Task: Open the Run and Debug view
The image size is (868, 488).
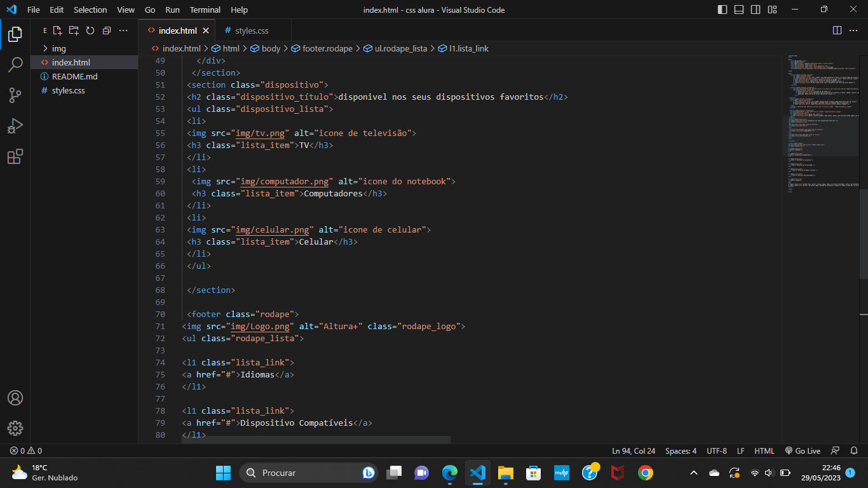Action: [x=15, y=126]
